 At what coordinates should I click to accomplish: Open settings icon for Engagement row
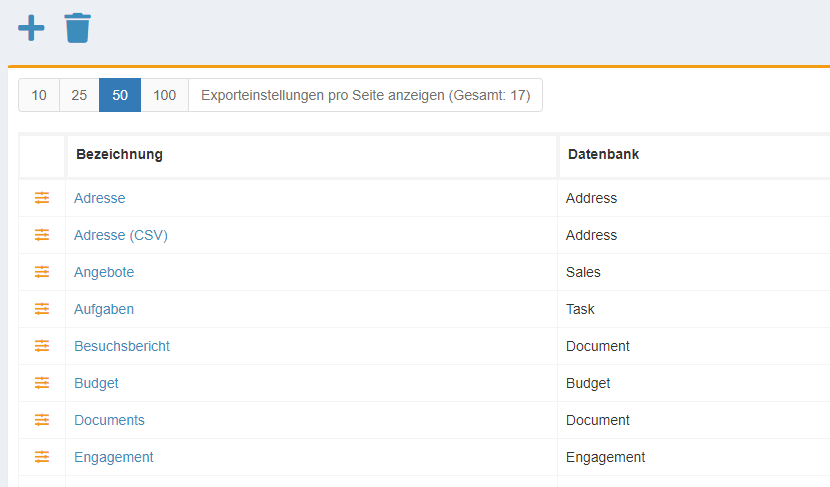[x=42, y=457]
